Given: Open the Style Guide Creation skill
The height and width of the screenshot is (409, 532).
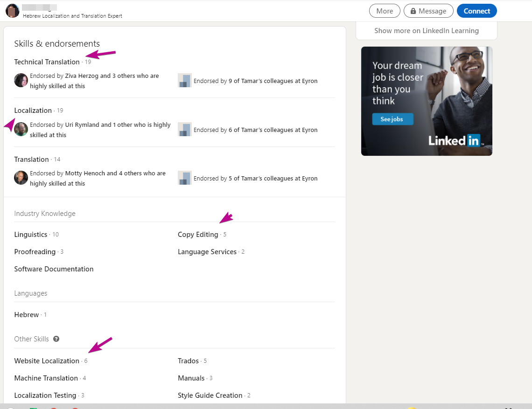Looking at the screenshot, I should (x=210, y=395).
